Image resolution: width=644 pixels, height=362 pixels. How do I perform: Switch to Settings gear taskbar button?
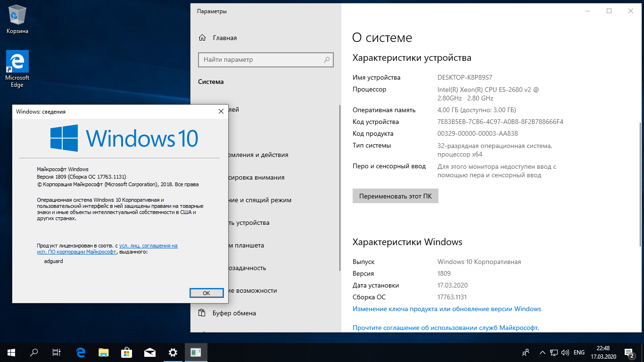(x=173, y=352)
